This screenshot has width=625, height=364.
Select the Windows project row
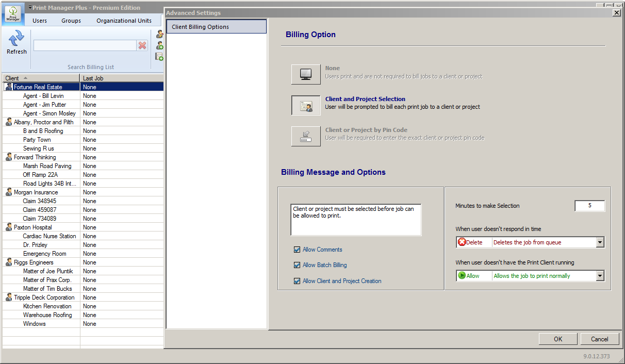83,324
